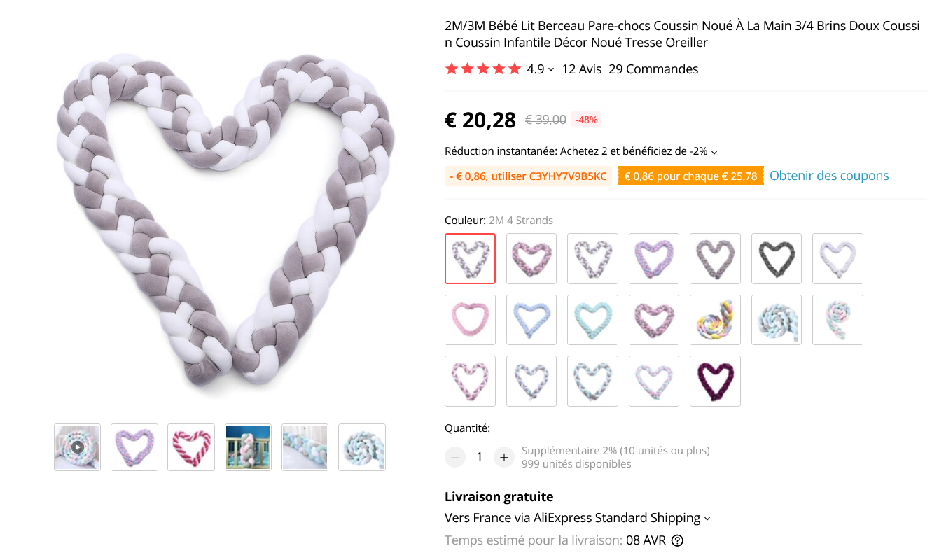Click the selected gray-white heart color option
946x560 pixels.
point(470,258)
